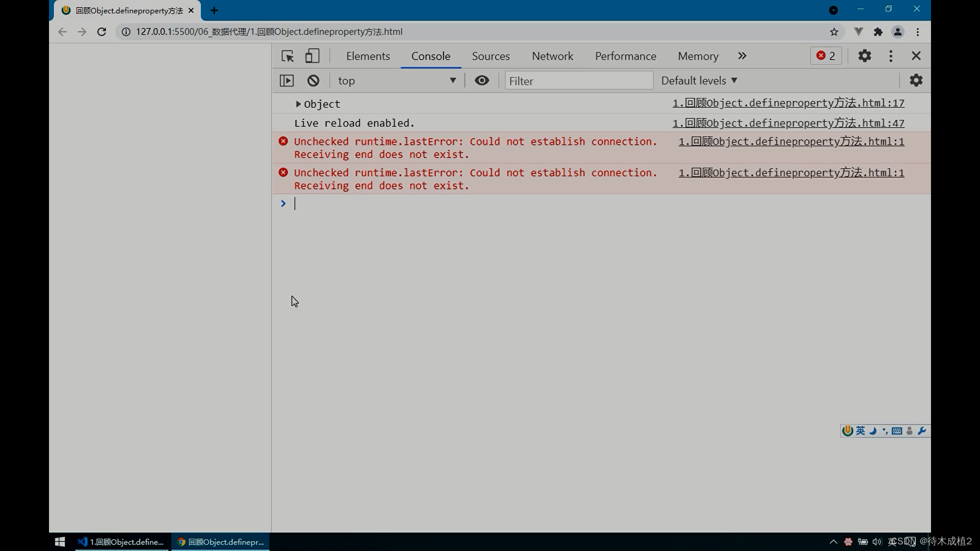Screen dimensions: 980x551
Task: Show the console sidebar
Action: pyautogui.click(x=287, y=81)
